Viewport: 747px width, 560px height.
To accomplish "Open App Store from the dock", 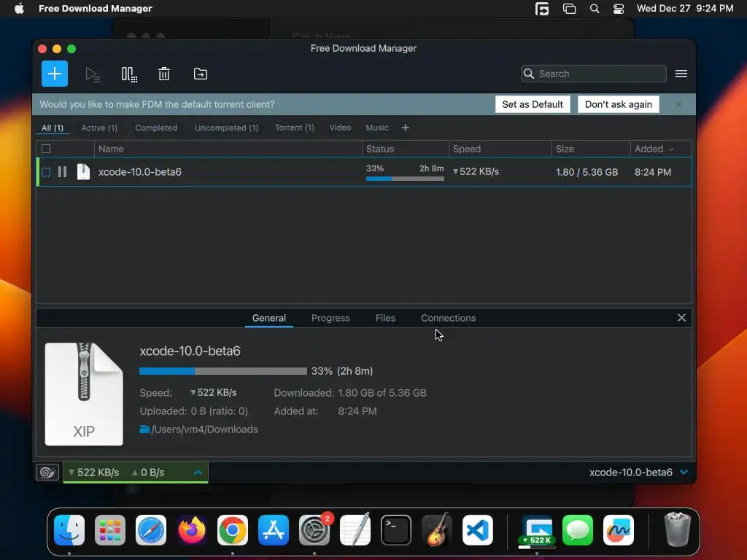I will click(x=274, y=530).
